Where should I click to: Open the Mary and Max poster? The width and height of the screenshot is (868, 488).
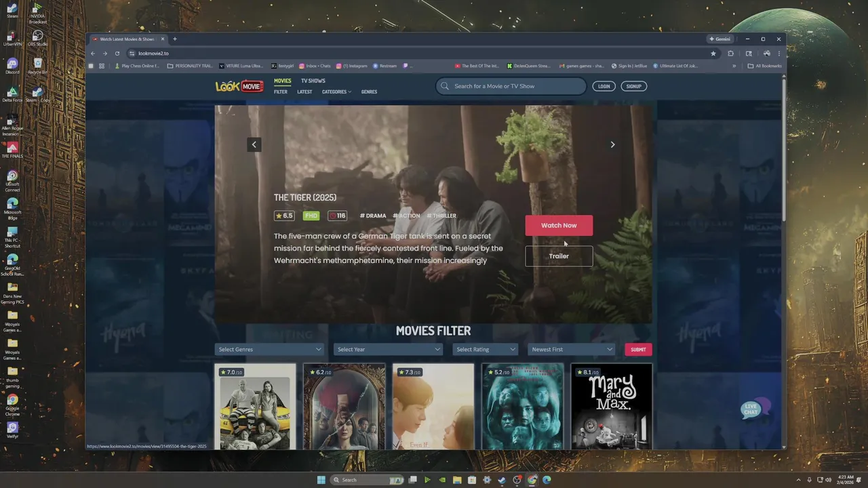(x=612, y=407)
